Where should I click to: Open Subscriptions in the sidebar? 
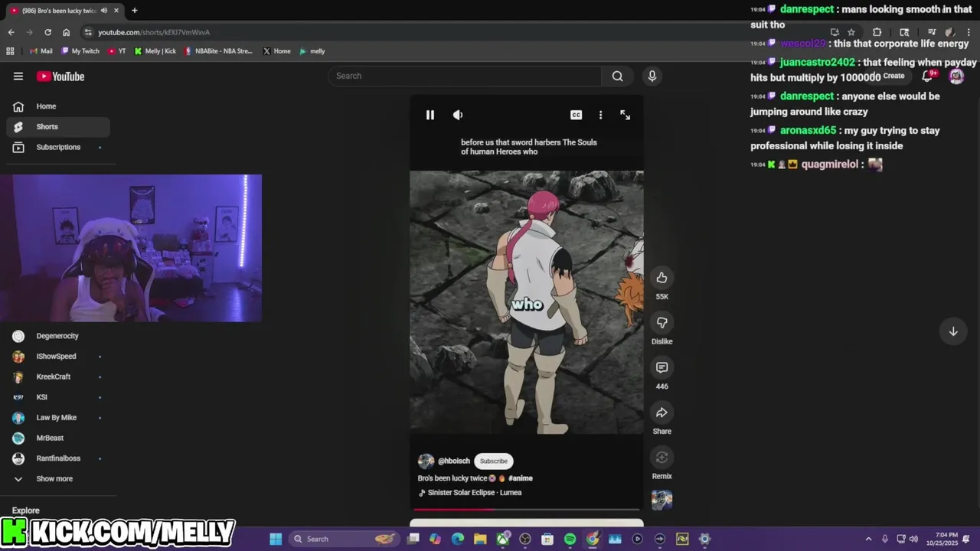coord(58,147)
